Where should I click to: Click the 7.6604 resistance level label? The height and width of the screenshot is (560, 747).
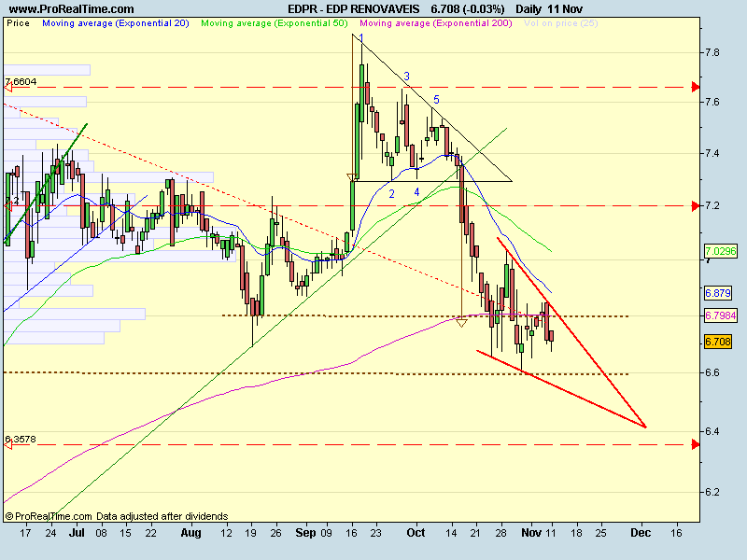coord(21,82)
